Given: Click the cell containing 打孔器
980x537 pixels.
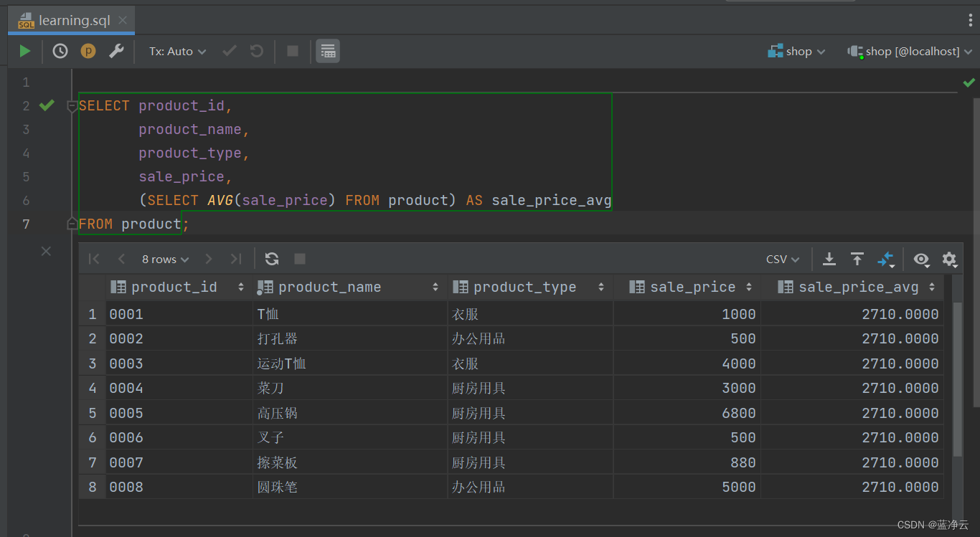Looking at the screenshot, I should (x=350, y=338).
